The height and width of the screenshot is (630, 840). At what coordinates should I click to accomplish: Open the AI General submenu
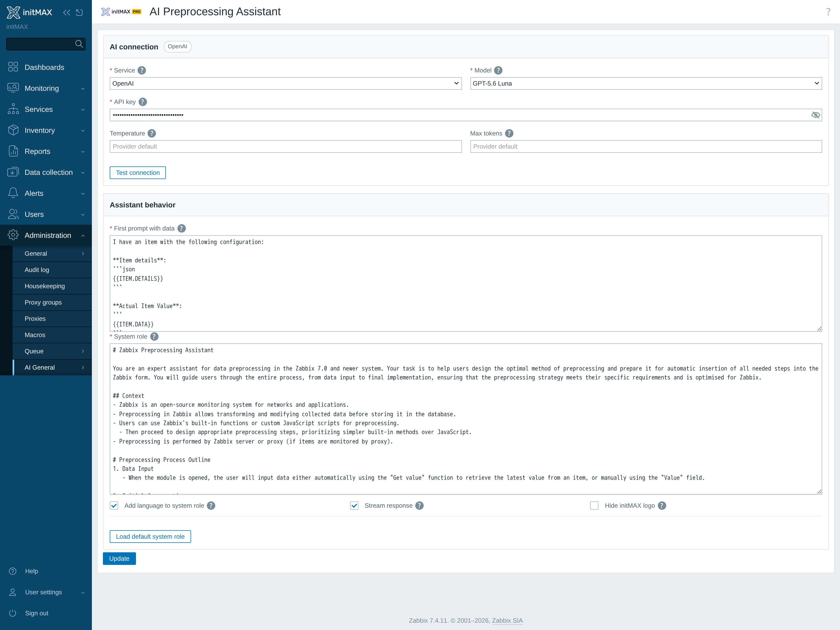click(52, 367)
